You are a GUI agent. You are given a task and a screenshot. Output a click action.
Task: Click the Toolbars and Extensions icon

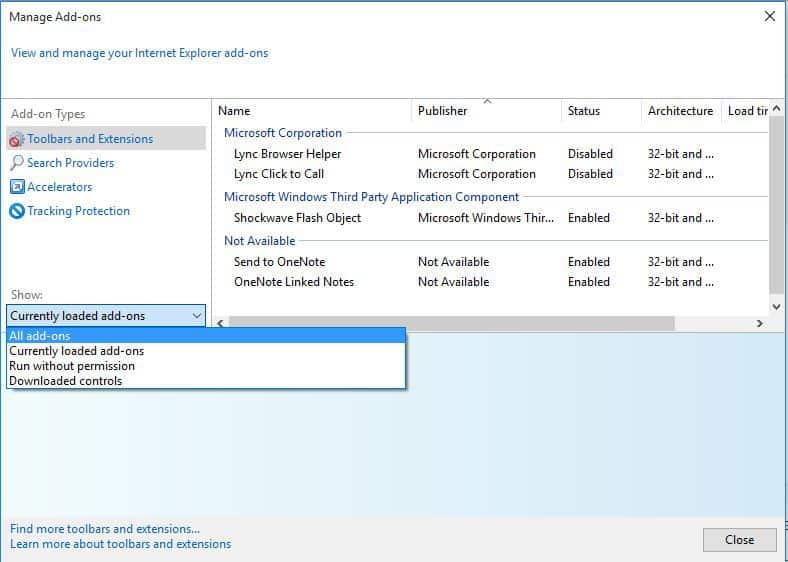tap(17, 140)
